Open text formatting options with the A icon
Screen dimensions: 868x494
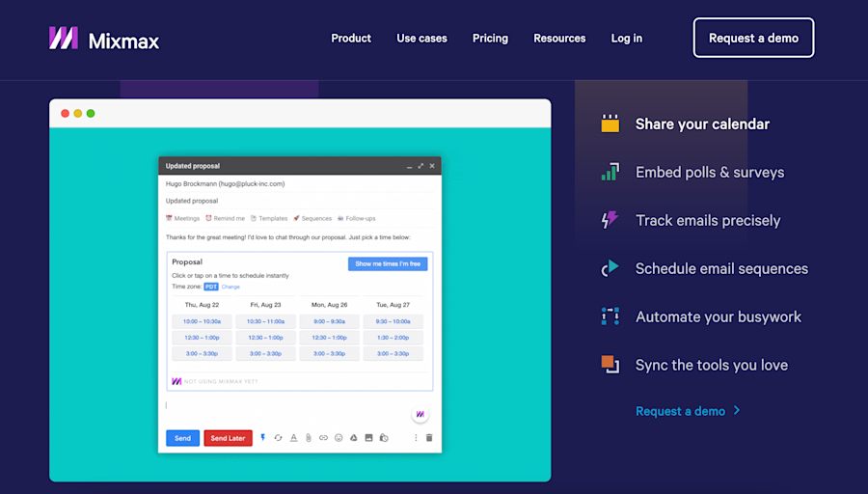pyautogui.click(x=293, y=437)
